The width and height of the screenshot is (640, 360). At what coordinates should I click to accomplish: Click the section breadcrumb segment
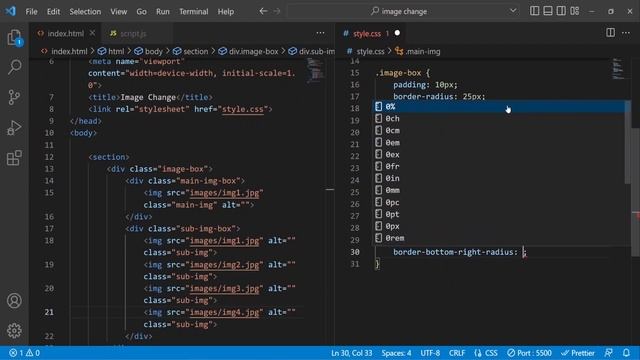tap(191, 51)
